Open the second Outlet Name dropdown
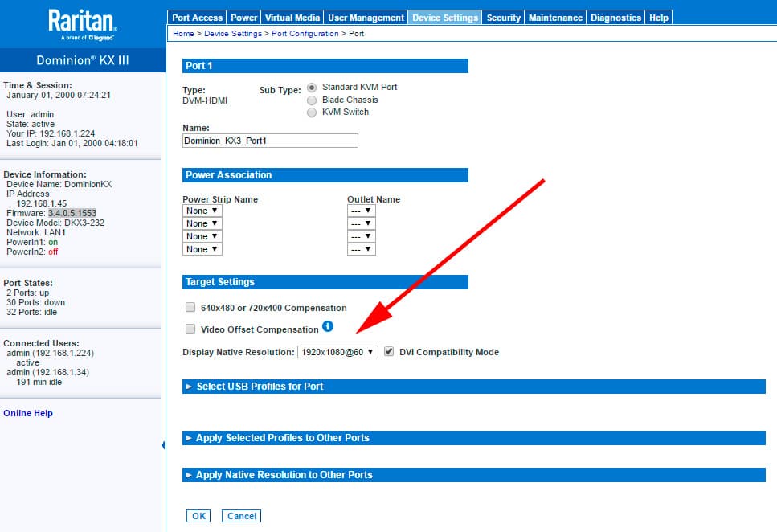This screenshot has height=532, width=777. tap(362, 223)
